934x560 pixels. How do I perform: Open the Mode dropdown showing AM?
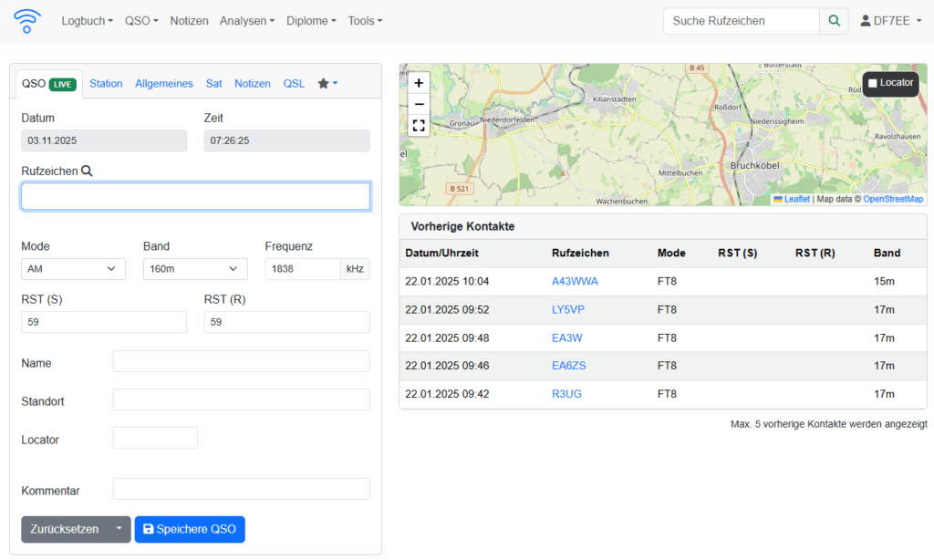coord(73,269)
